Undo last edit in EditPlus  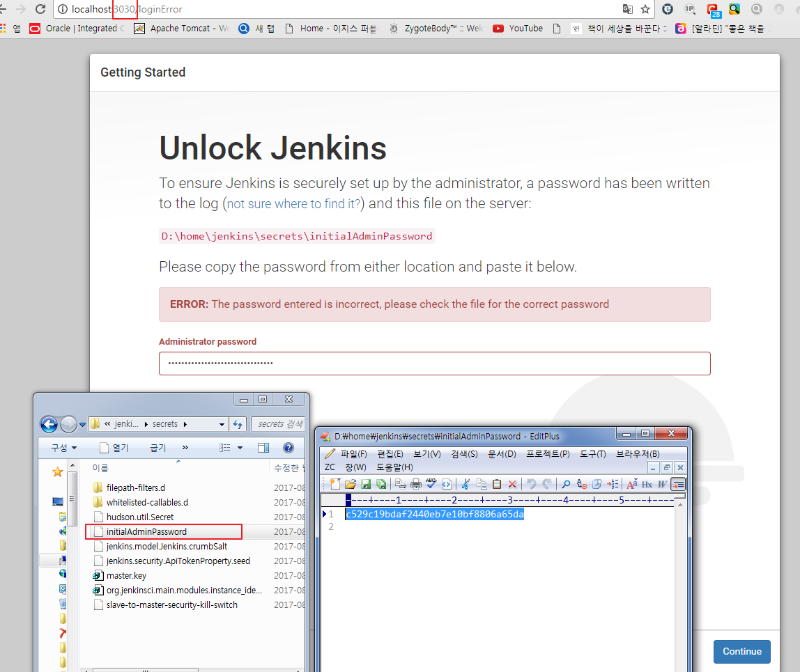pyautogui.click(x=531, y=485)
